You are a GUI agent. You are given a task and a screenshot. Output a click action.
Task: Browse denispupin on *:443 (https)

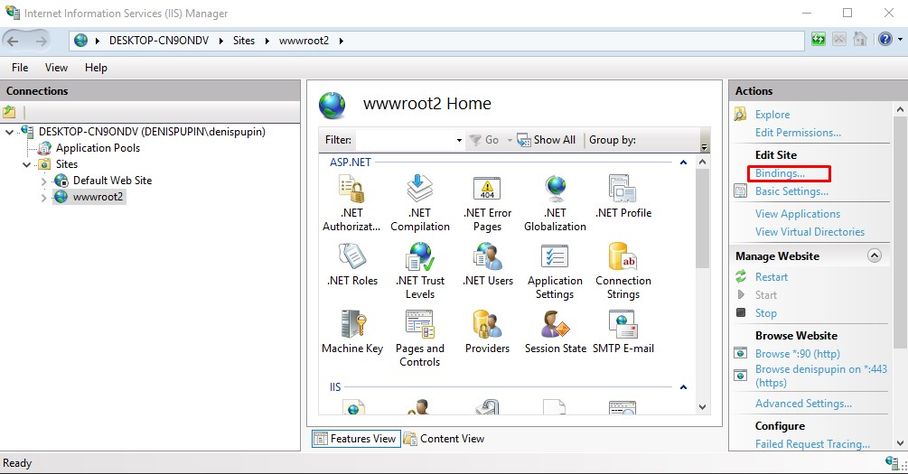coord(821,376)
